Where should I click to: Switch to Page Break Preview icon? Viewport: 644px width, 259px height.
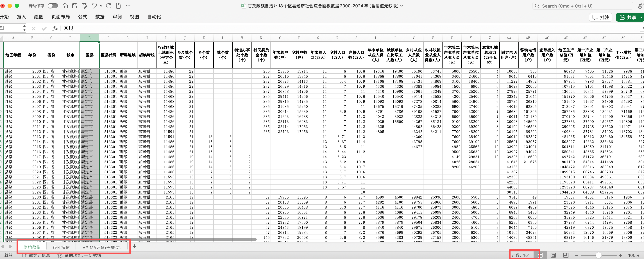pyautogui.click(x=566, y=255)
